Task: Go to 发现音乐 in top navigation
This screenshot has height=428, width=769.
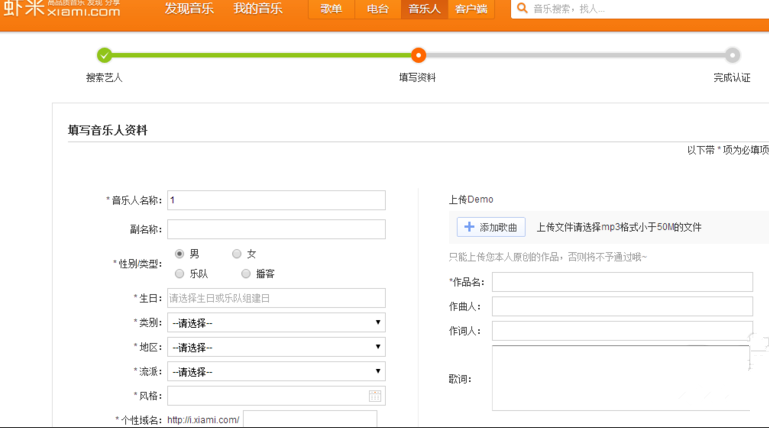Action: click(x=189, y=9)
